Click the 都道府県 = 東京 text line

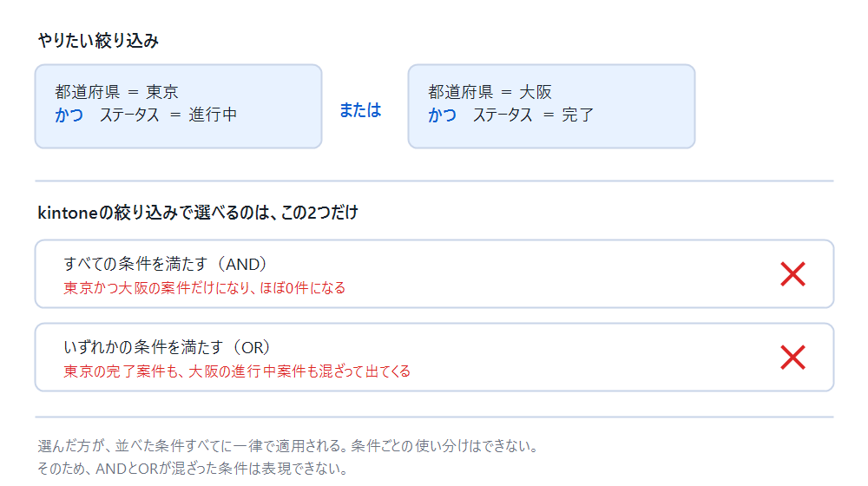116,91
